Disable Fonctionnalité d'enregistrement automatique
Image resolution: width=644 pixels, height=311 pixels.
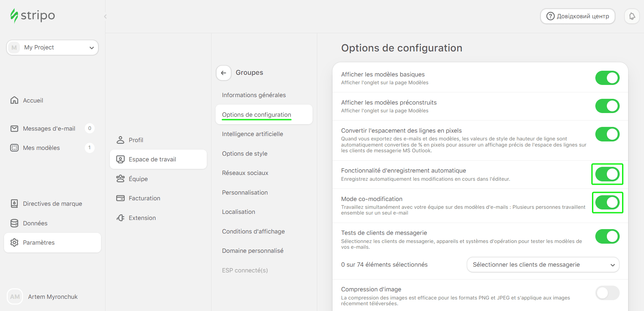pyautogui.click(x=607, y=174)
